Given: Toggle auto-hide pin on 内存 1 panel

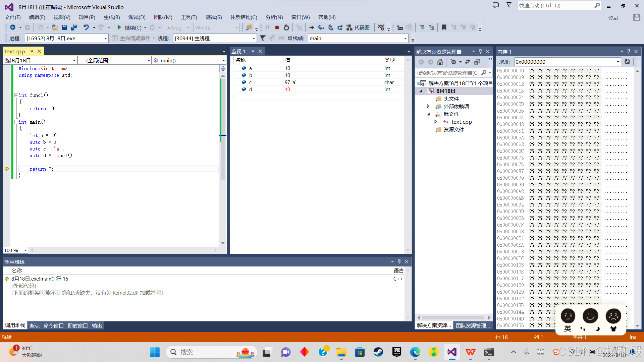Looking at the screenshot, I should pos(629,51).
